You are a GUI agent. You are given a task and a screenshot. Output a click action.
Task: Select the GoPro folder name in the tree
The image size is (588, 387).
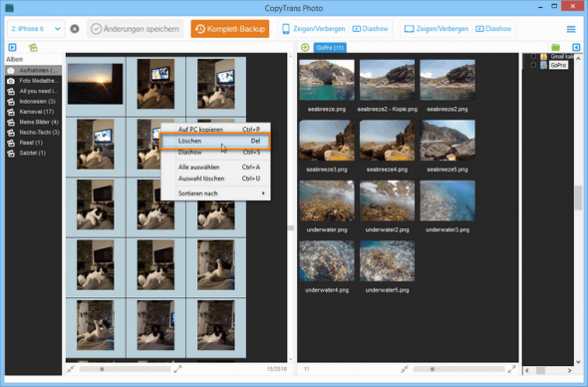(x=558, y=65)
